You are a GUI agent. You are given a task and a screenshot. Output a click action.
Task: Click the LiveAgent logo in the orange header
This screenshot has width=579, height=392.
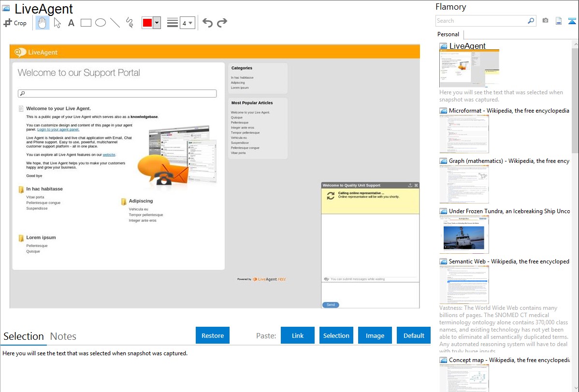point(36,53)
